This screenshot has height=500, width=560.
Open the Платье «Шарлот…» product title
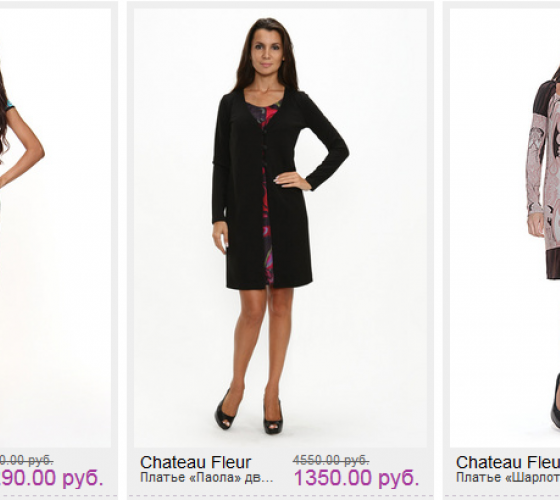pyautogui.click(x=508, y=478)
